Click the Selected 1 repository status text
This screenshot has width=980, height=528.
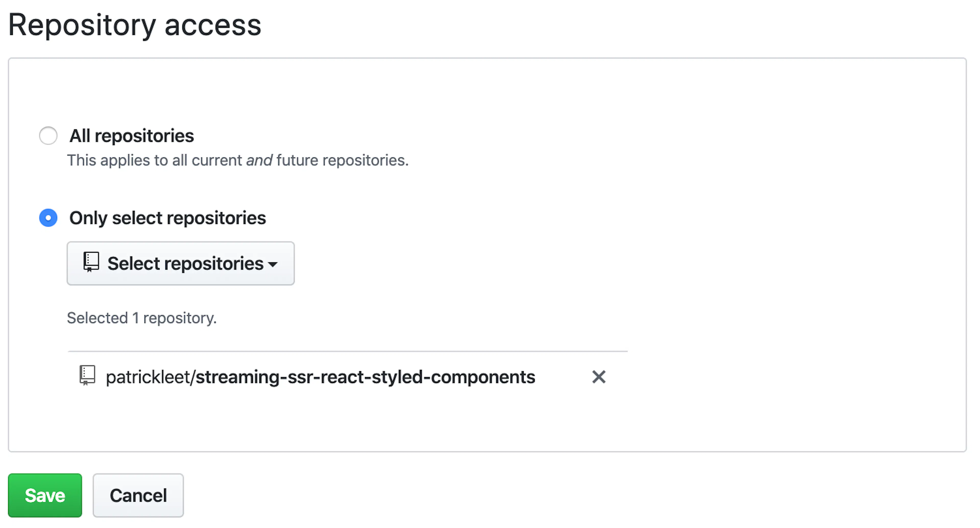click(x=142, y=318)
